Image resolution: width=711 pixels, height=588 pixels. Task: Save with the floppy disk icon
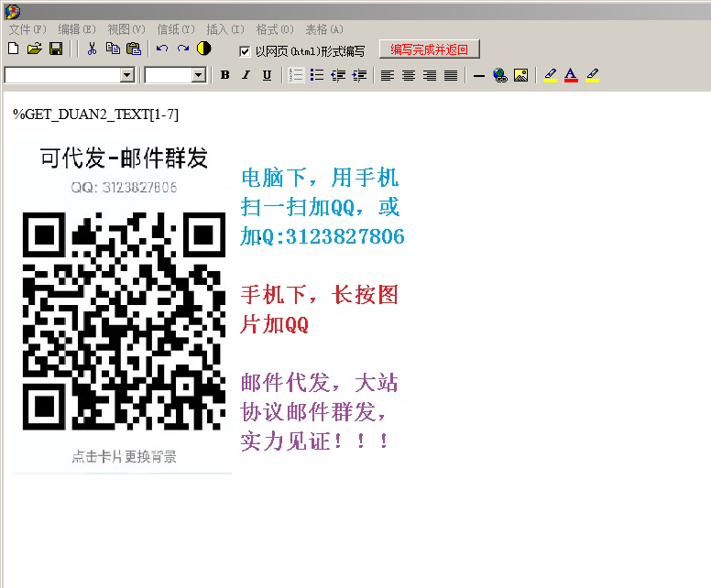click(56, 49)
